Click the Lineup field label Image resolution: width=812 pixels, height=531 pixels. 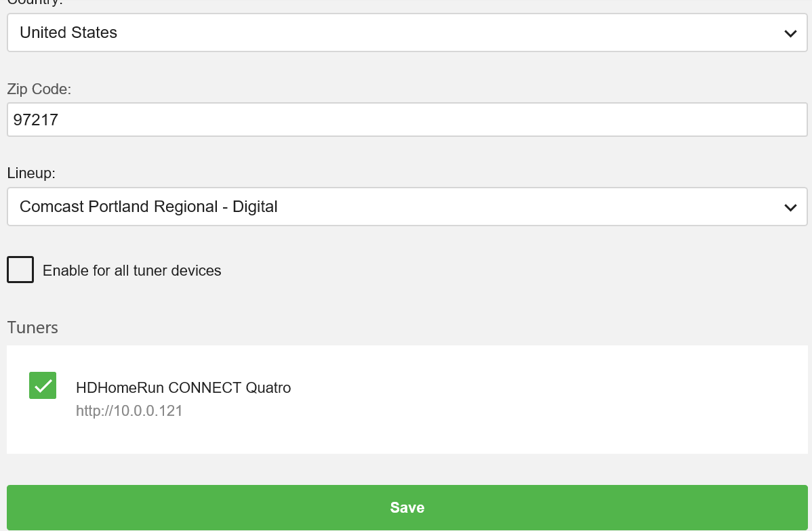[x=31, y=173]
